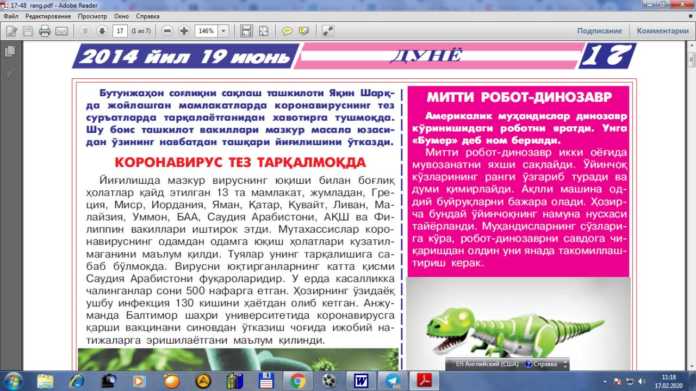This screenshot has width=696, height=391.
Task: Send the file by email envelope icon
Action: (x=61, y=31)
